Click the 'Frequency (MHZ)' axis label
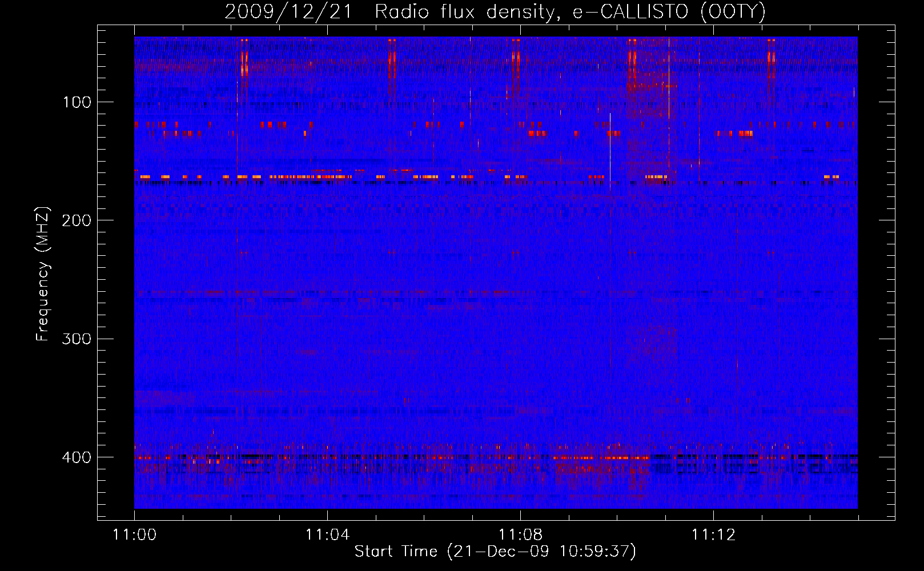The image size is (924, 571). [x=43, y=274]
